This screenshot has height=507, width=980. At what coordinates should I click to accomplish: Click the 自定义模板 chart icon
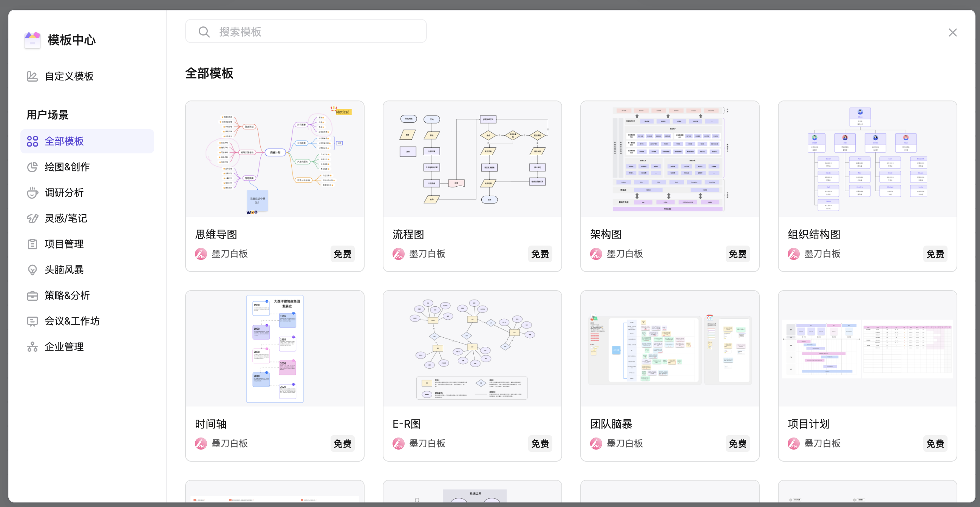(32, 76)
